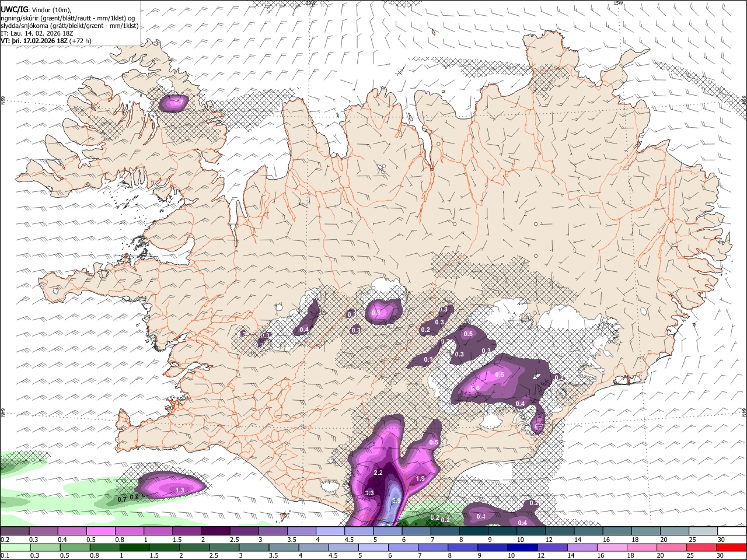747x560 pixels.
Task: Pick the very dark purple swatch between 2 and 2.5
Action: [215, 531]
